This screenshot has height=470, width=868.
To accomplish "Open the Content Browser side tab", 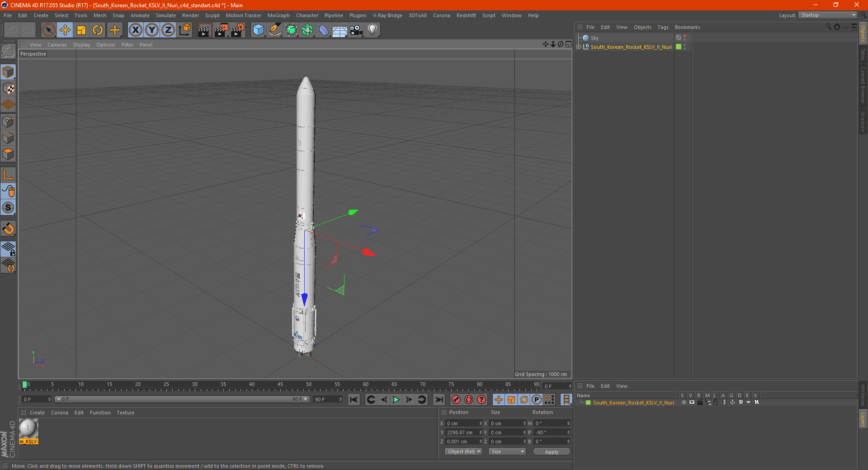I will 863,85.
